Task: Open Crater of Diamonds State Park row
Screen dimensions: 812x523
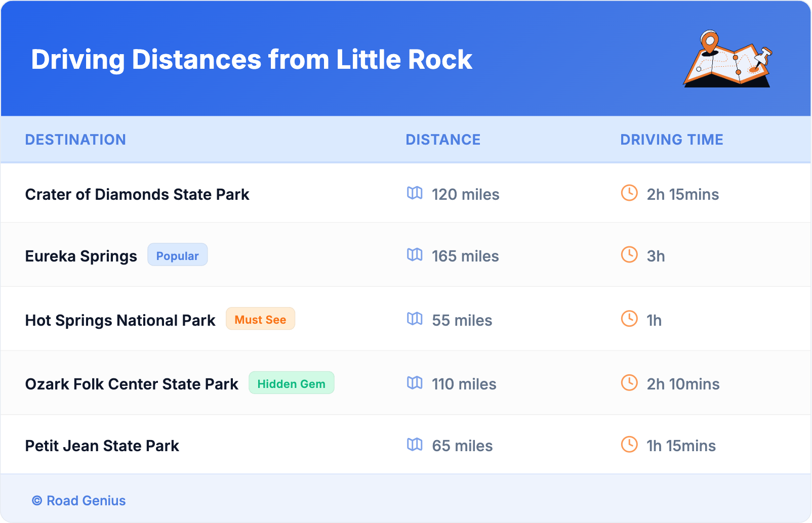Action: (137, 195)
